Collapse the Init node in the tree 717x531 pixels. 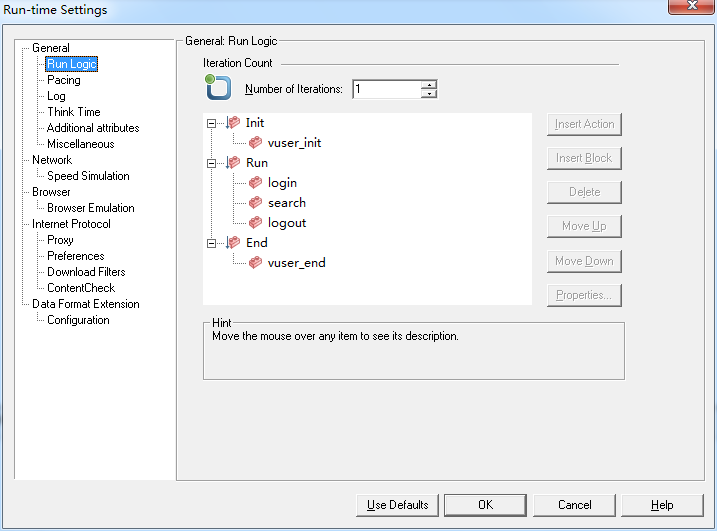(x=211, y=123)
